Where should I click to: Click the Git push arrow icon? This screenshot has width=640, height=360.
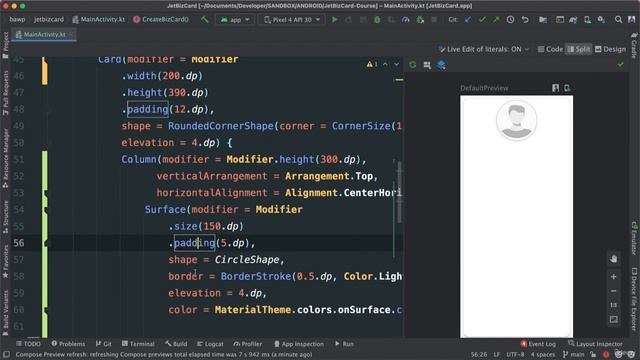[496, 19]
